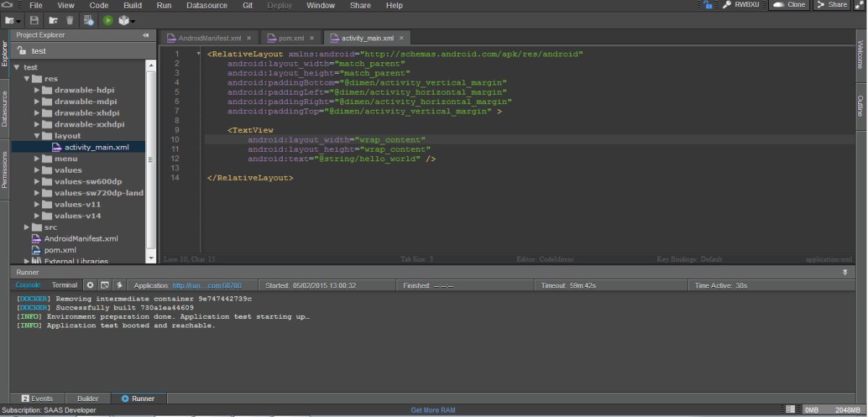
Task: Open the File menu
Action: [35, 5]
